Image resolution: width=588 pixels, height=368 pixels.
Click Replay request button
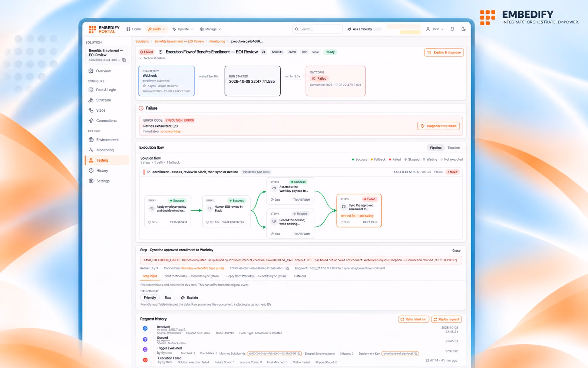coord(446,319)
